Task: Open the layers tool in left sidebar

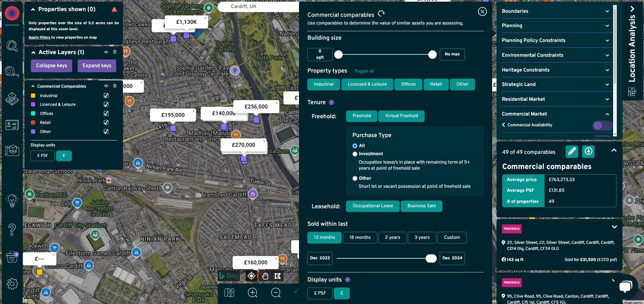Action: [x=12, y=99]
